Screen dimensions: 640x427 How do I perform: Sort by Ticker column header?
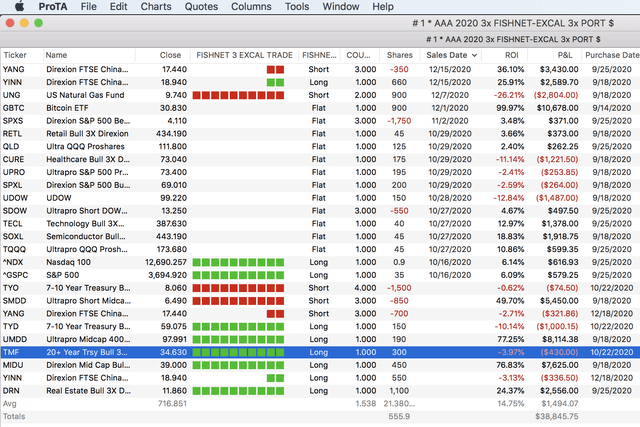15,55
